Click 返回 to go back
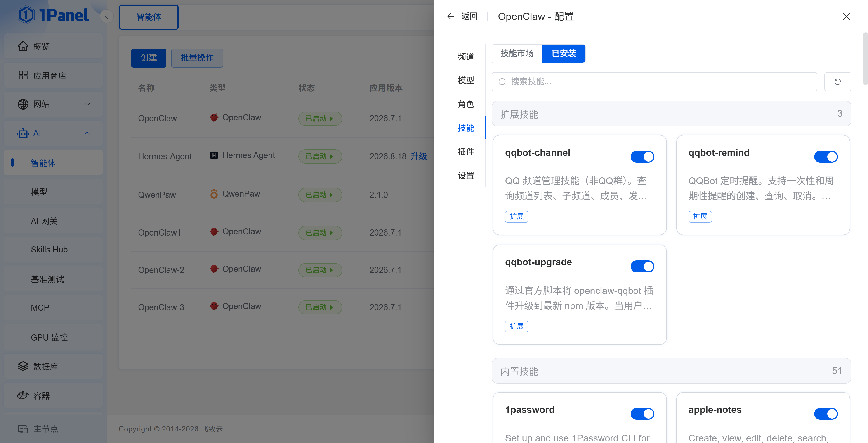The height and width of the screenshot is (443, 868). [x=469, y=16]
